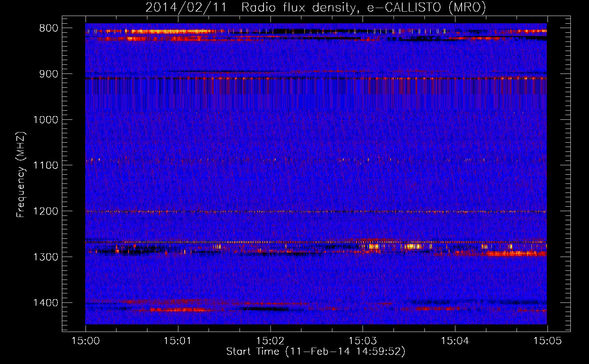
Task: Click the 900 frequency tick label
Action: pos(48,74)
